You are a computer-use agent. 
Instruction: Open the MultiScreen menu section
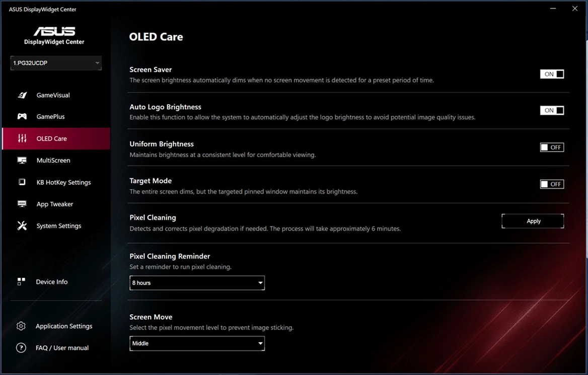coord(53,161)
